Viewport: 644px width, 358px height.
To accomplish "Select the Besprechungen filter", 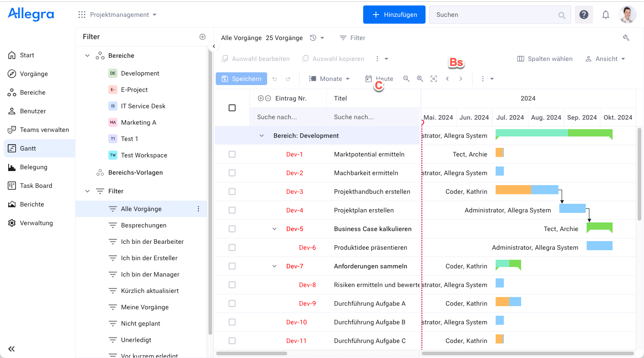I will point(143,225).
